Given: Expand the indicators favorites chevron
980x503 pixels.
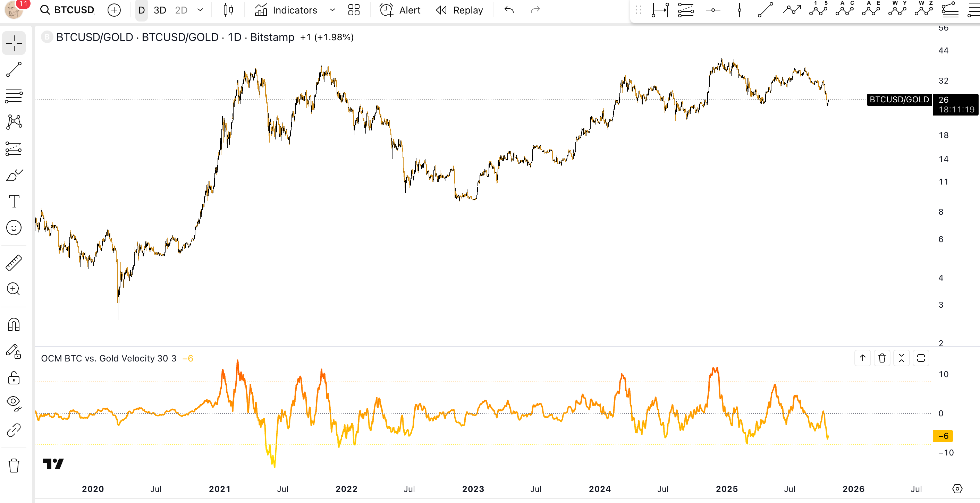Looking at the screenshot, I should tap(332, 10).
